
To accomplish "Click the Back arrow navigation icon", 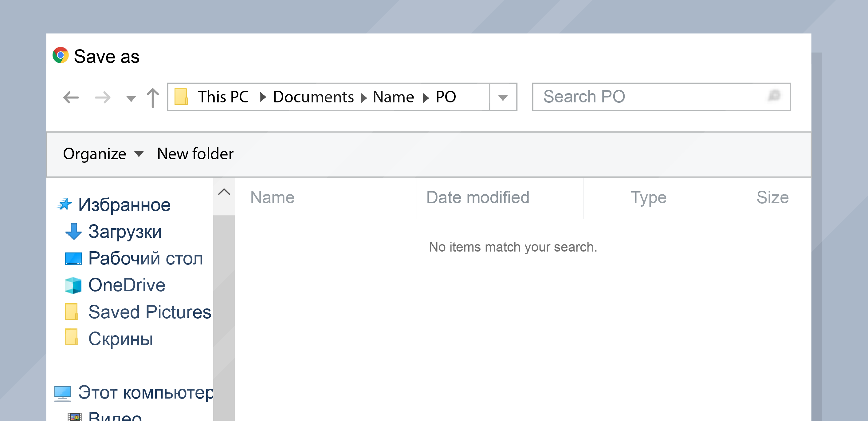I will (x=71, y=97).
